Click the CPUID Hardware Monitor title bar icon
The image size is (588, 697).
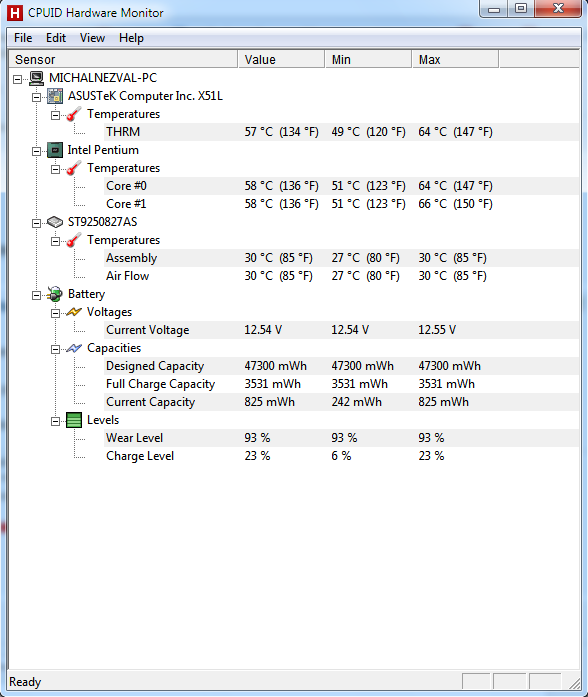pyautogui.click(x=15, y=13)
